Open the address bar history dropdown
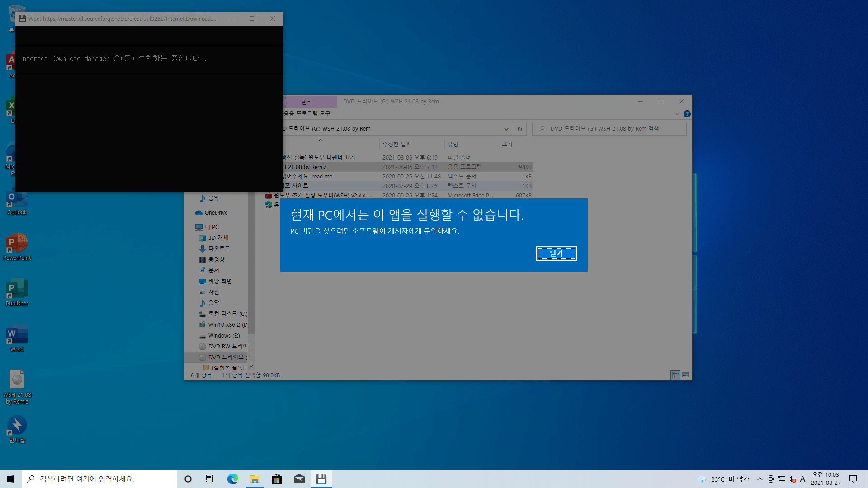 click(x=506, y=129)
